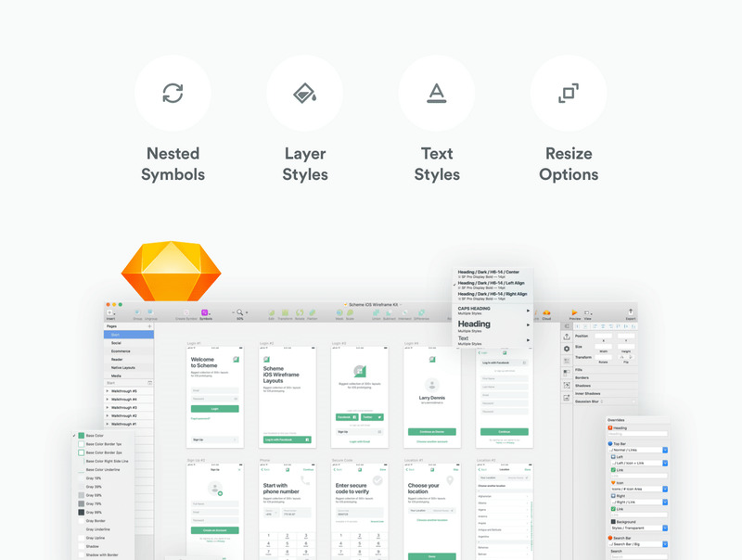Screen dimensions: 742x560
Task: Click the Group toolbar icon
Action: [x=137, y=312]
